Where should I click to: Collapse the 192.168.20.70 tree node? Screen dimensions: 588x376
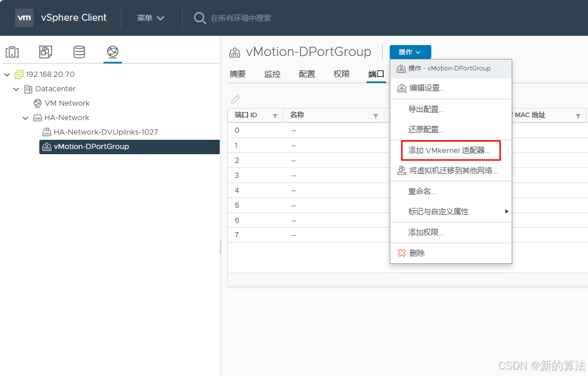pos(7,75)
